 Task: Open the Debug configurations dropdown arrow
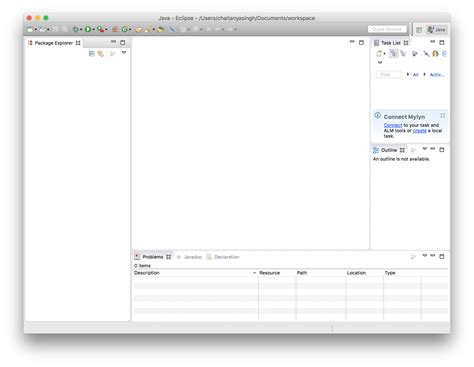[x=81, y=30]
